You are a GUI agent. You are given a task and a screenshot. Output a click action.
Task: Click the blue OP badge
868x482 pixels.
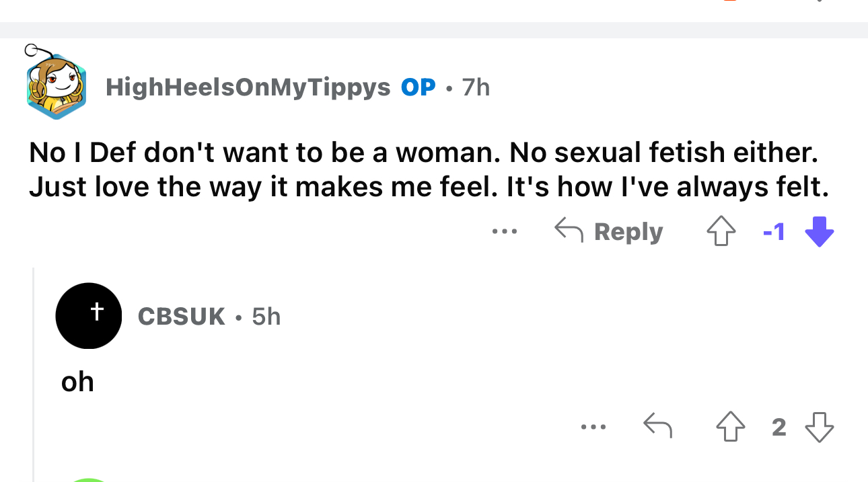click(x=418, y=87)
